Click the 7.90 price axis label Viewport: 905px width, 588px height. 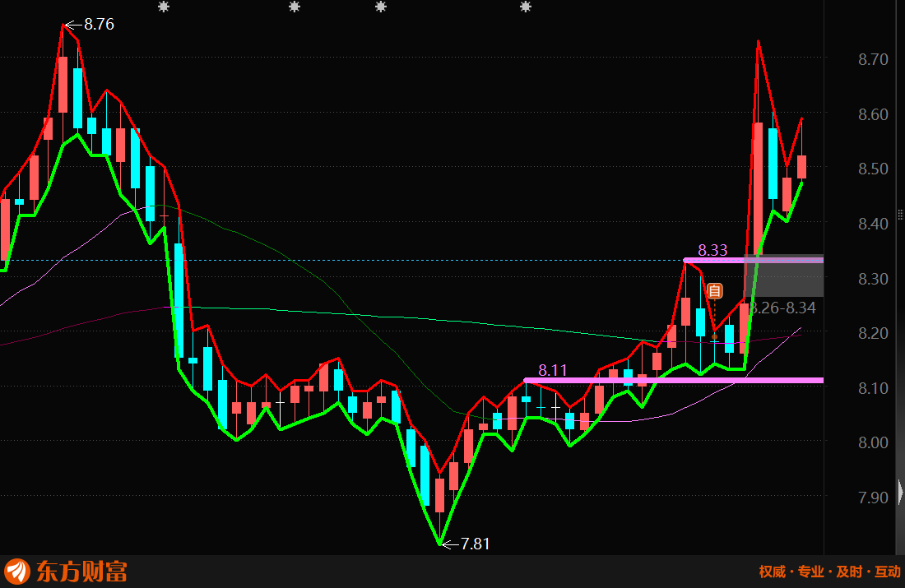pyautogui.click(x=873, y=497)
